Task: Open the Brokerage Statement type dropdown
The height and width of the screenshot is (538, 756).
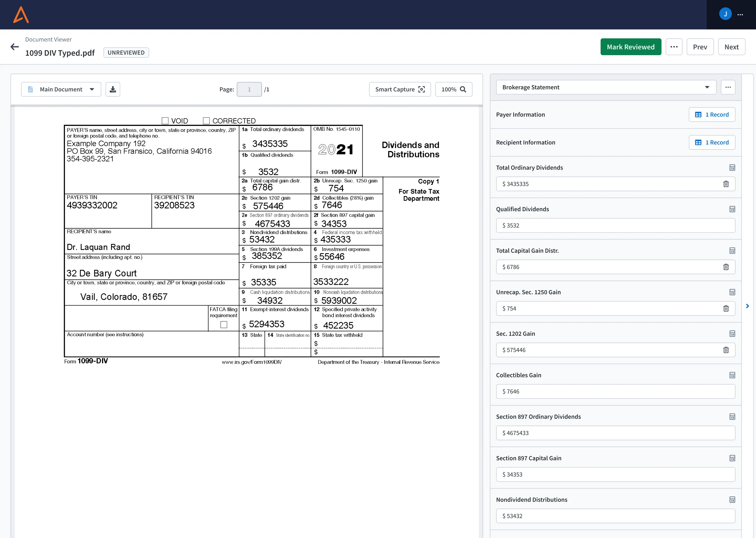Action: pos(606,87)
